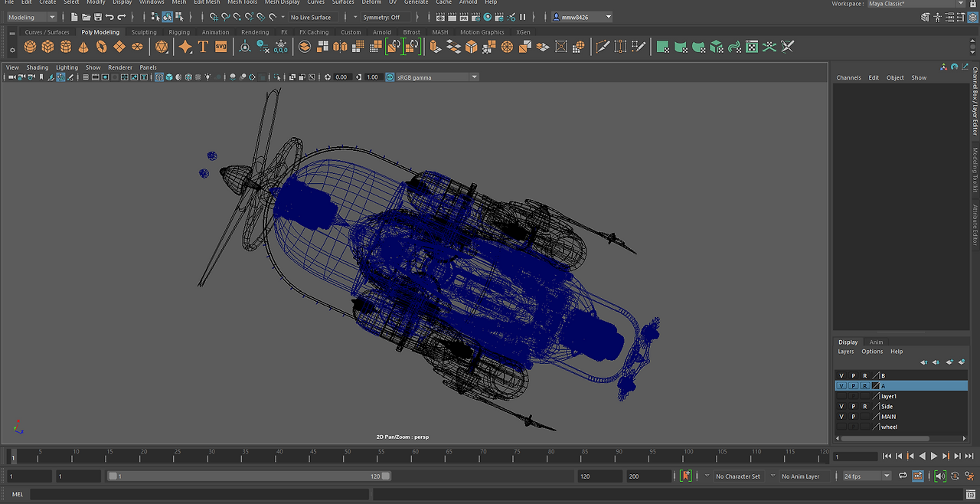This screenshot has height=504, width=980.
Task: Click the SVG creation icon on the shelf
Action: [220, 47]
